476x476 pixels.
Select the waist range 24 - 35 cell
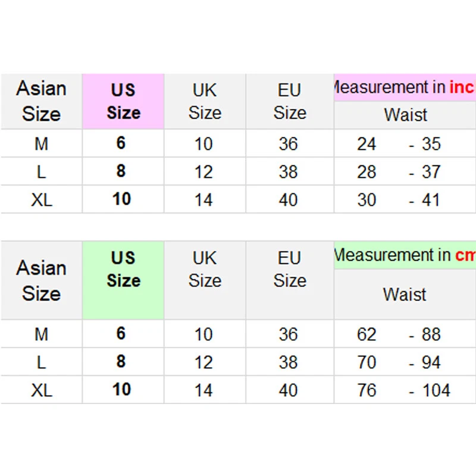pyautogui.click(x=399, y=144)
